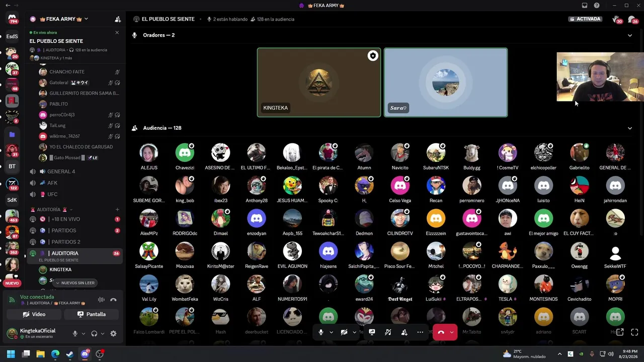Open input device arrow in user panel
Viewport: 644px width, 362px height.
[83, 333]
